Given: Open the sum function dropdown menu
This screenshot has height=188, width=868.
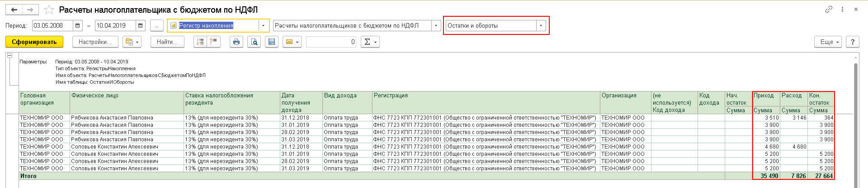Looking at the screenshot, I should (370, 42).
